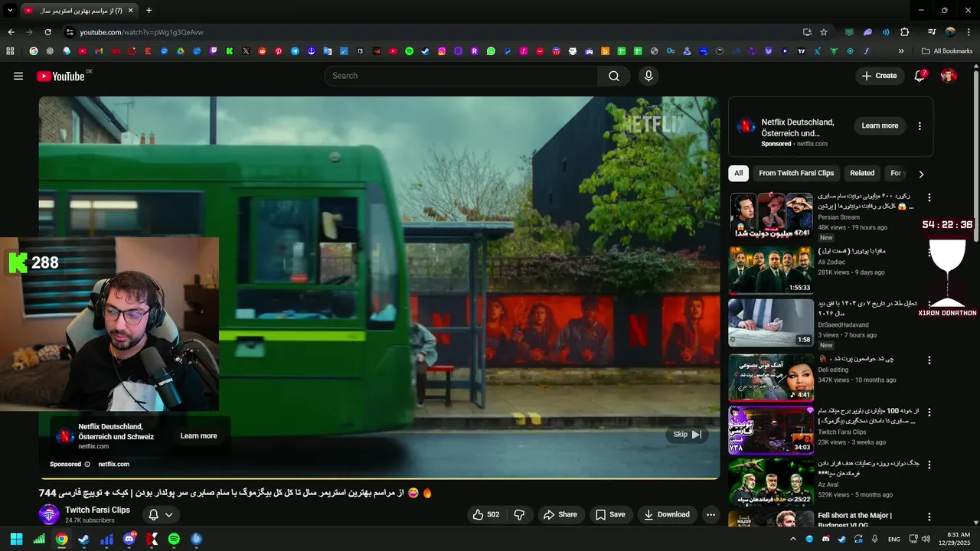
Task: Show hidden system tray icons
Action: click(792, 539)
